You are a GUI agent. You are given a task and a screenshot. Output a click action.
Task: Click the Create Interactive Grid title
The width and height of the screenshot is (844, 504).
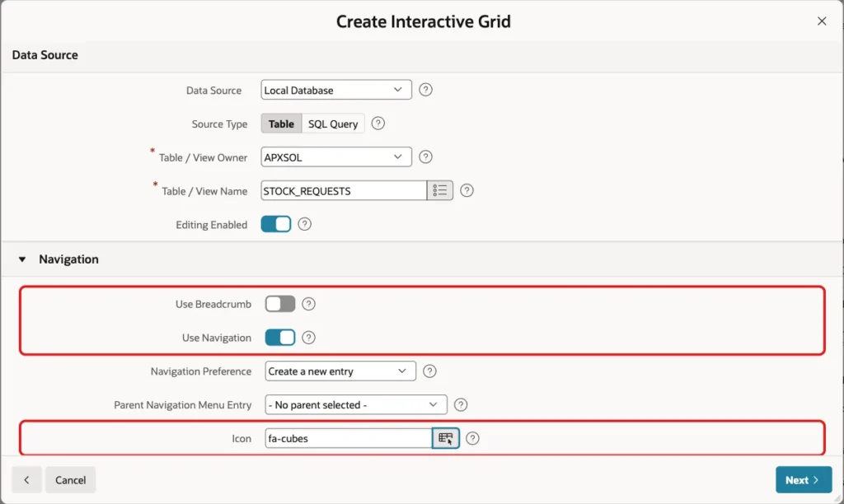tap(424, 21)
